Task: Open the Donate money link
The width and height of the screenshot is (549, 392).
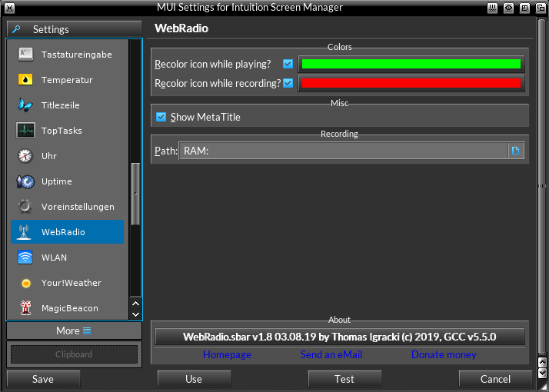Action: click(444, 355)
